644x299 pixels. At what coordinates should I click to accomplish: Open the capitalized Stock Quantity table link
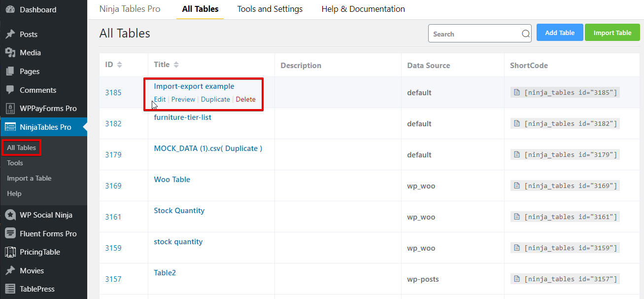point(179,211)
